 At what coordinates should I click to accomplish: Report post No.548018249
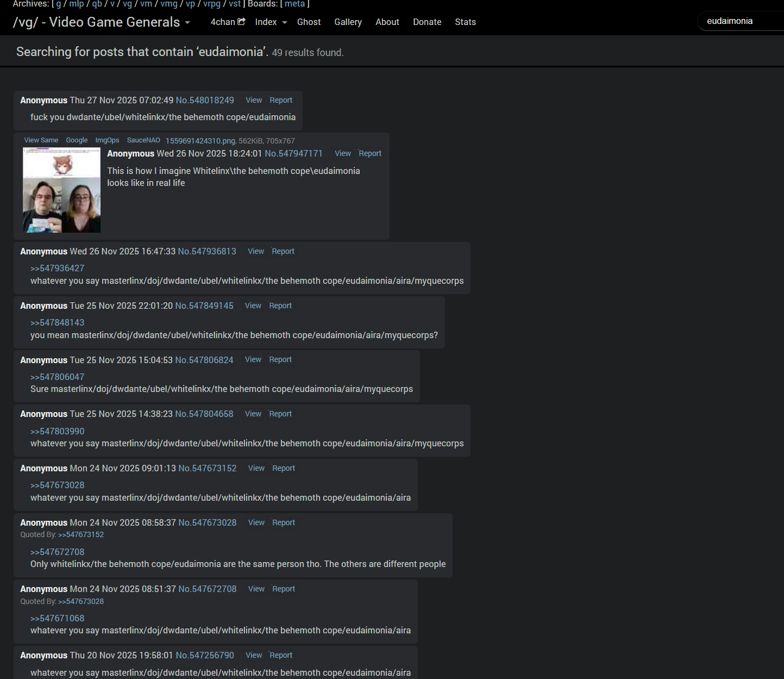[281, 101]
